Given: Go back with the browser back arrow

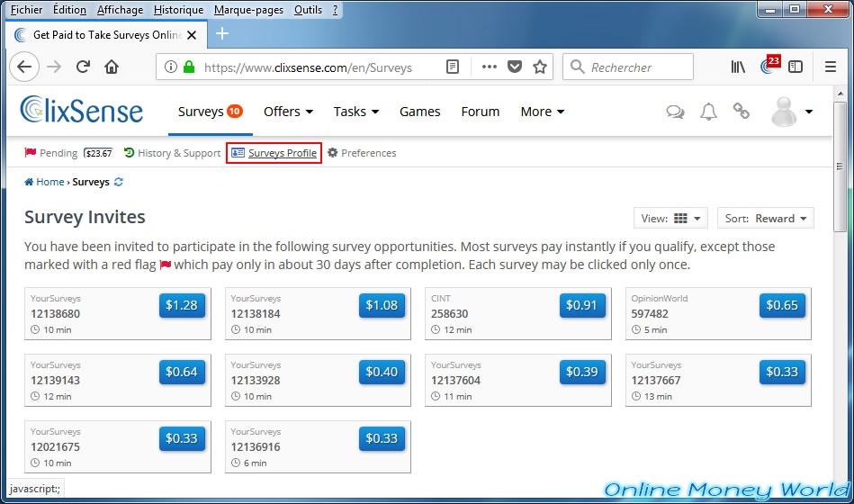Looking at the screenshot, I should point(24,67).
